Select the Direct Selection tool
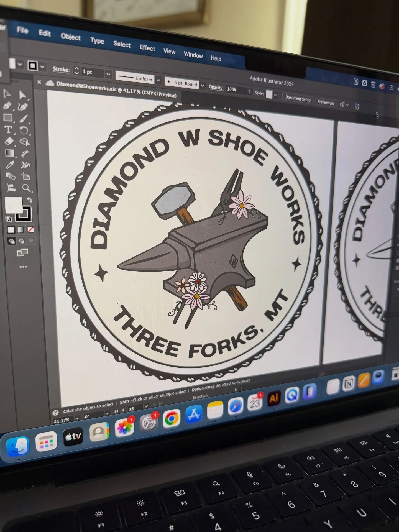This screenshot has width=399, height=532. (x=22, y=95)
